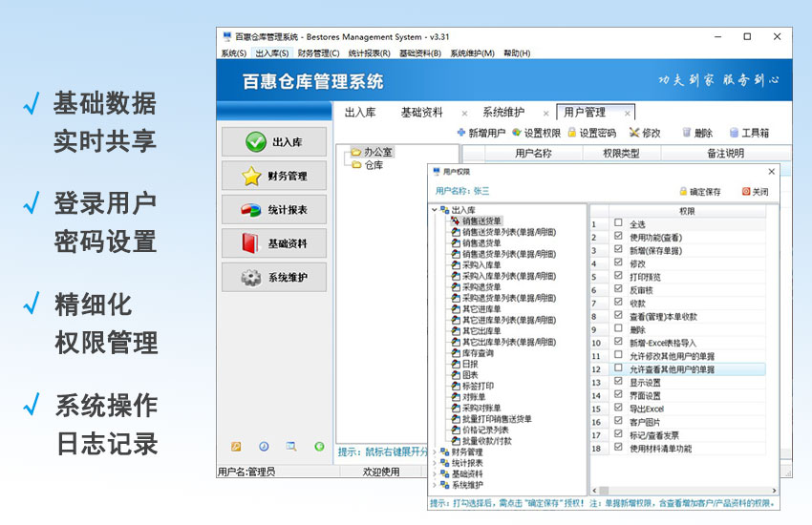The height and width of the screenshot is (525, 812).
Task: Click the 新增用户 add user toolbar icon
Action: 460,133
